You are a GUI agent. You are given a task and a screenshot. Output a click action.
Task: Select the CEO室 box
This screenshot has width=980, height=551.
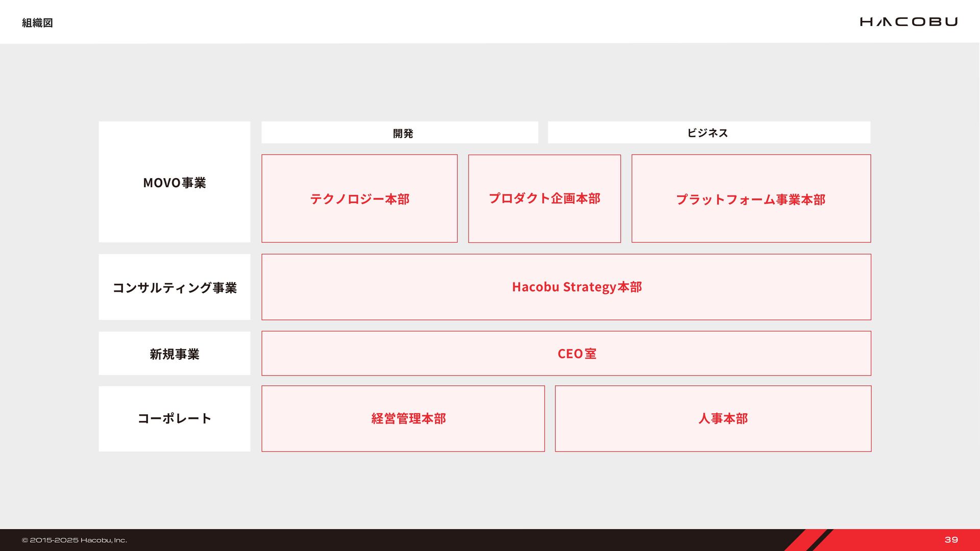pyautogui.click(x=567, y=354)
